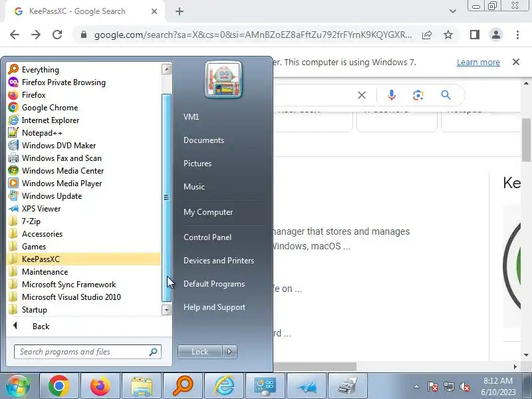The height and width of the screenshot is (399, 532).
Task: Launch Firefox Private Browsing
Action: click(84, 82)
